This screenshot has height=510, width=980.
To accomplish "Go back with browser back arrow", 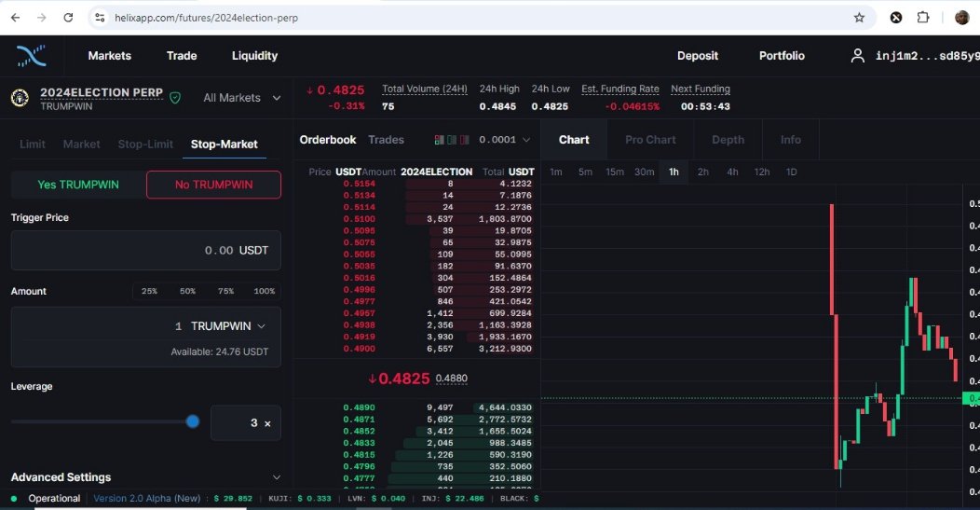I will pyautogui.click(x=16, y=18).
